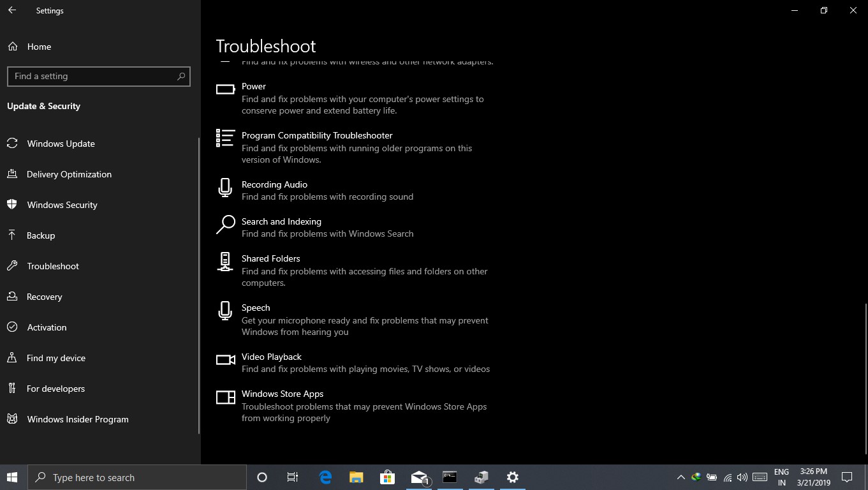868x490 pixels.
Task: Select the Speech troubleshooter
Action: point(355,320)
